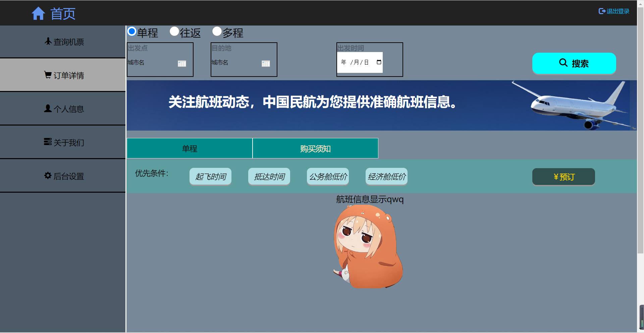Open 个人信息 in the sidebar
This screenshot has width=644, height=333.
pos(63,109)
